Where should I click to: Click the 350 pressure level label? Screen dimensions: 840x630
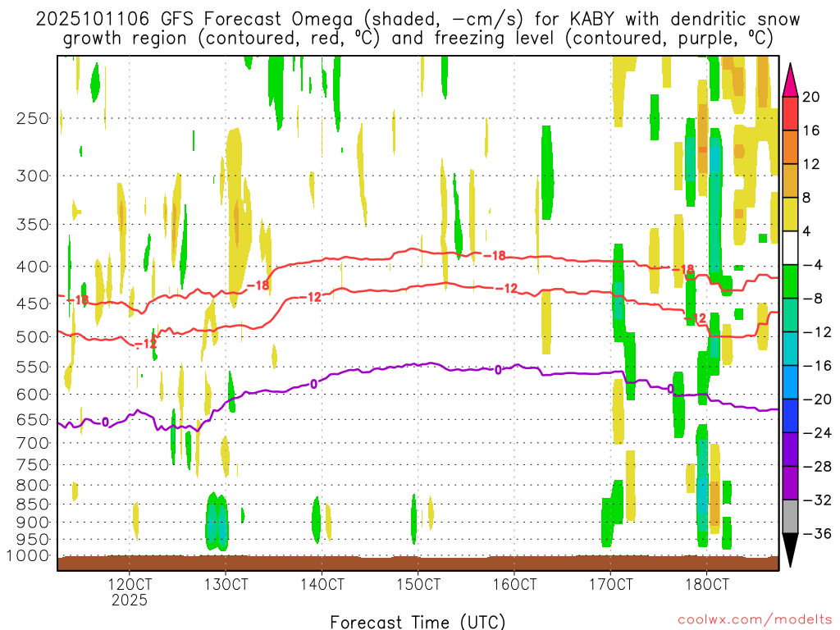click(x=33, y=225)
